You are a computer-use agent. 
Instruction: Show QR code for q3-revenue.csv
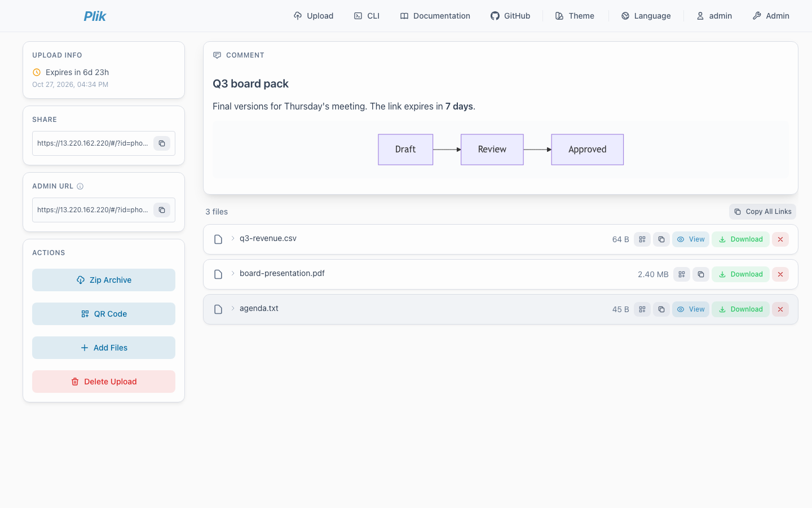[642, 239]
